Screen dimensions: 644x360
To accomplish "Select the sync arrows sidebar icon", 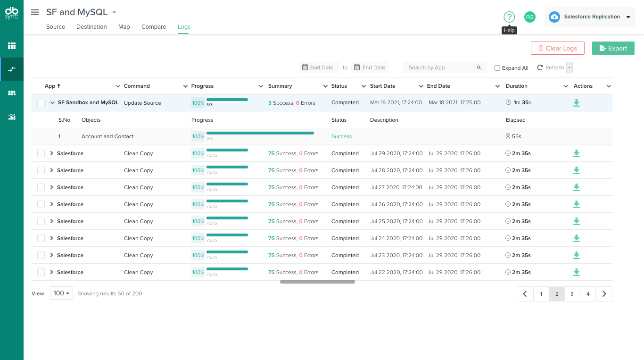I will pyautogui.click(x=12, y=69).
